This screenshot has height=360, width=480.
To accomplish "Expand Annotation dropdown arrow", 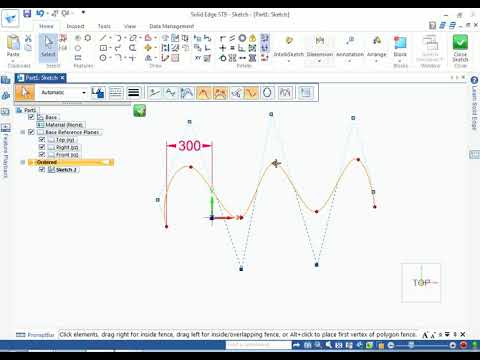I will pyautogui.click(x=350, y=61).
